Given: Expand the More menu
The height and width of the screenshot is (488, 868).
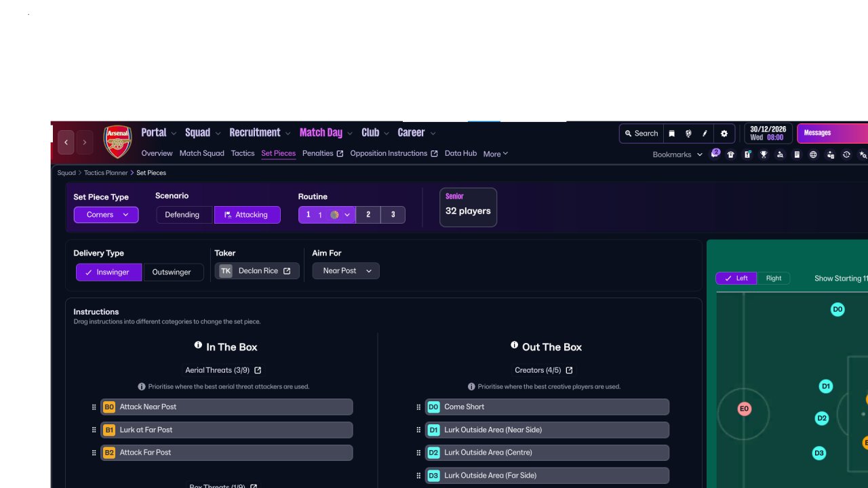Looking at the screenshot, I should coord(496,154).
